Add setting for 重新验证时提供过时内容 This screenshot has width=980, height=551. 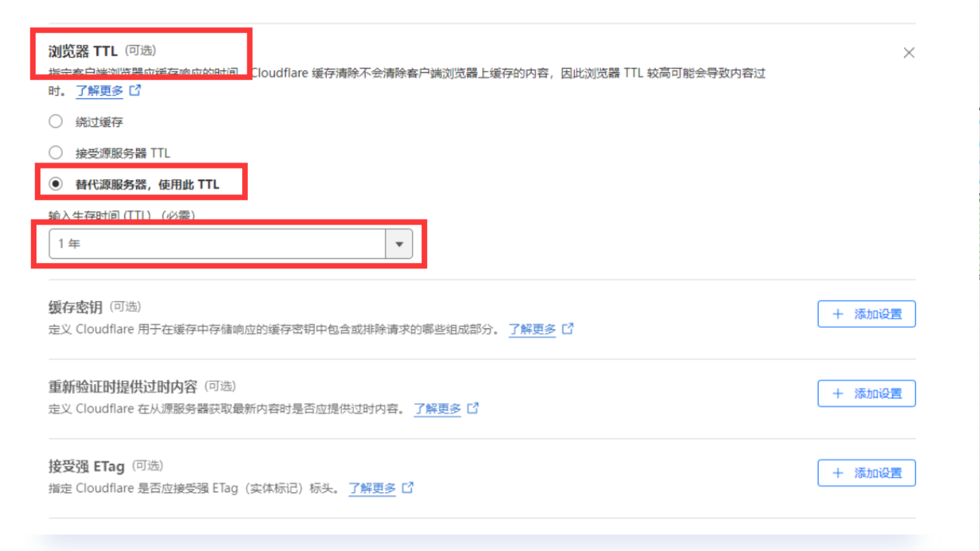coord(866,393)
